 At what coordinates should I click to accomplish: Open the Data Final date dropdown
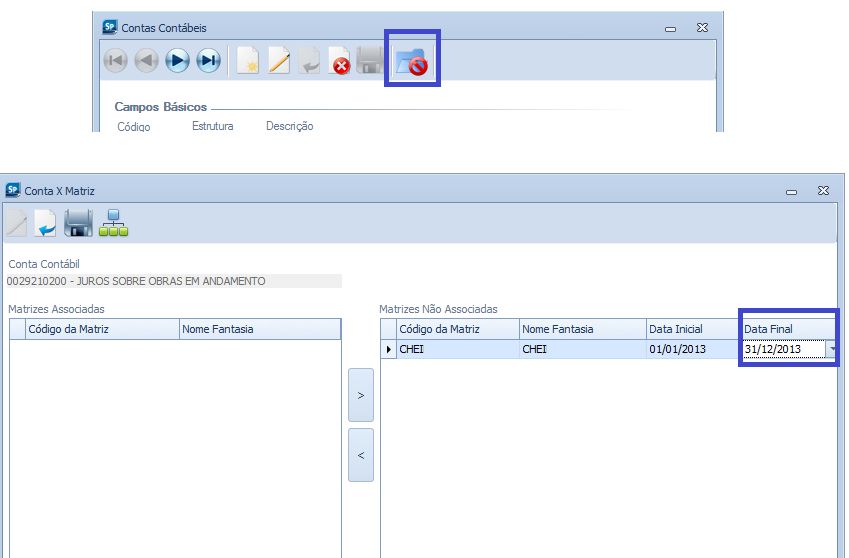(x=831, y=349)
